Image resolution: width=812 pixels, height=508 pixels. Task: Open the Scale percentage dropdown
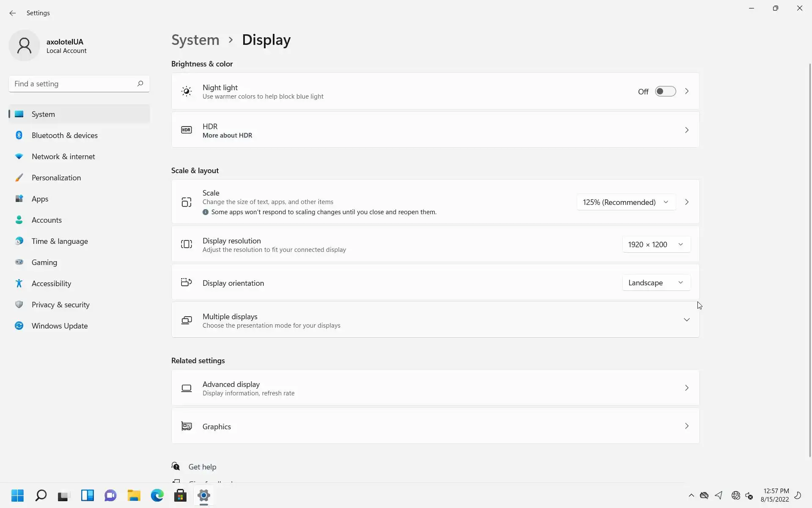point(625,202)
